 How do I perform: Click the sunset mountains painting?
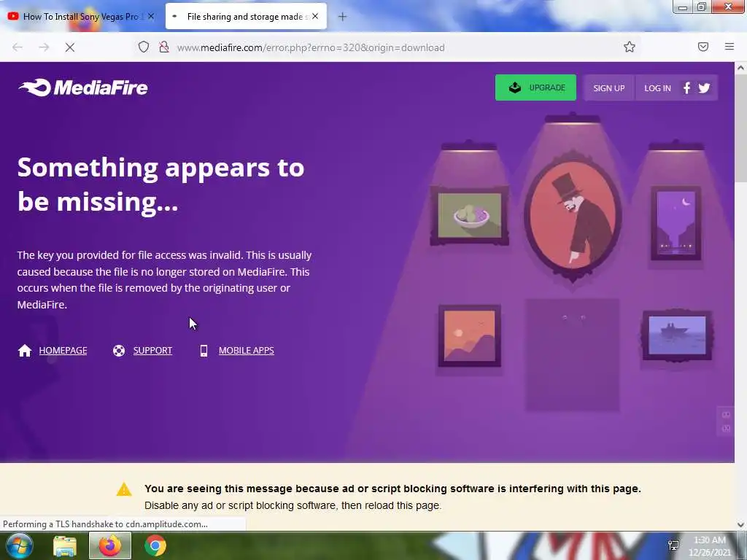469,335
